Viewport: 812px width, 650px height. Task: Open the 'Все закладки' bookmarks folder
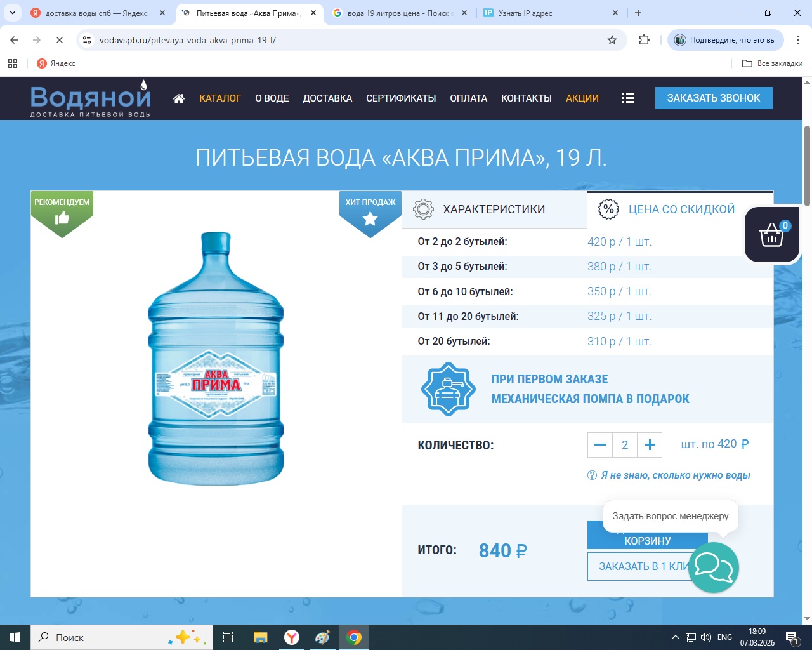point(772,63)
